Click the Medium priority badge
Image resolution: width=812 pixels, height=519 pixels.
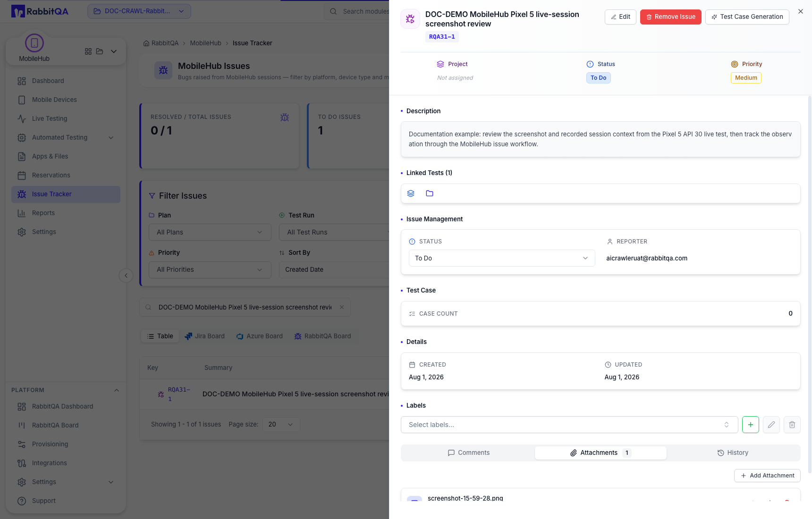746,78
